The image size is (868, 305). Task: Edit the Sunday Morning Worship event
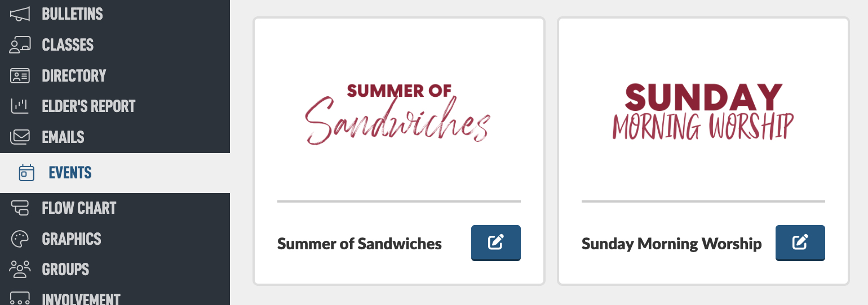pos(800,243)
